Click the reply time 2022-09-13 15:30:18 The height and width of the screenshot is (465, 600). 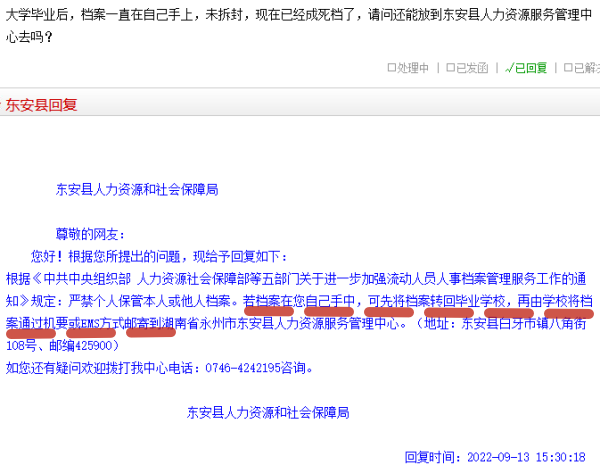pyautogui.click(x=526, y=457)
